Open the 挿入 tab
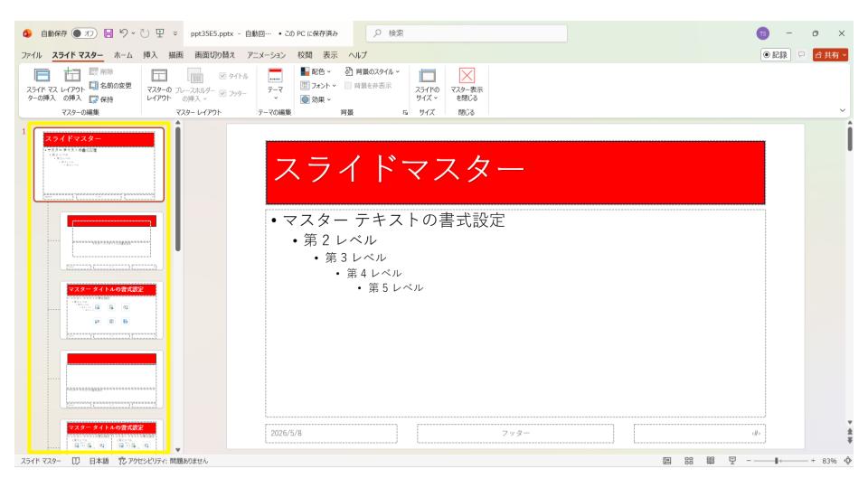Image resolution: width=868 pixels, height=488 pixels. (150, 55)
